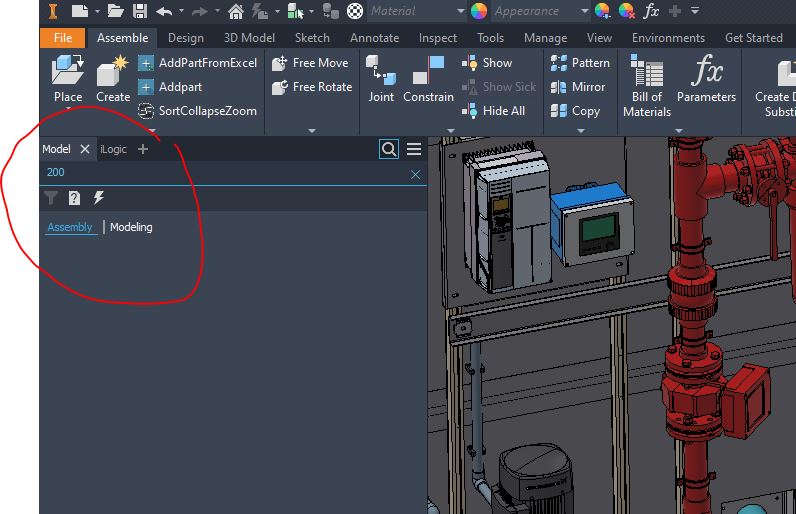The width and height of the screenshot is (796, 514).
Task: Create a new component in place
Action: point(113,79)
